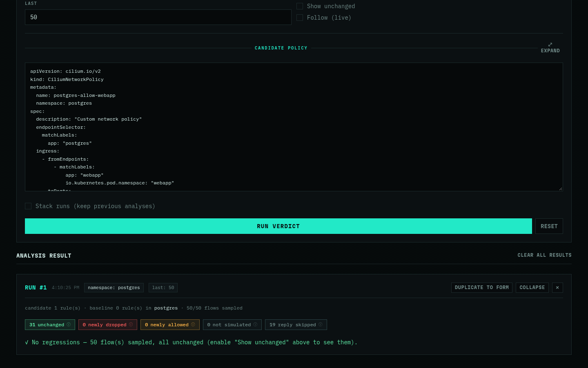This screenshot has height=368, width=588.
Task: Click the "Last" flows count input
Action: coord(158,17)
